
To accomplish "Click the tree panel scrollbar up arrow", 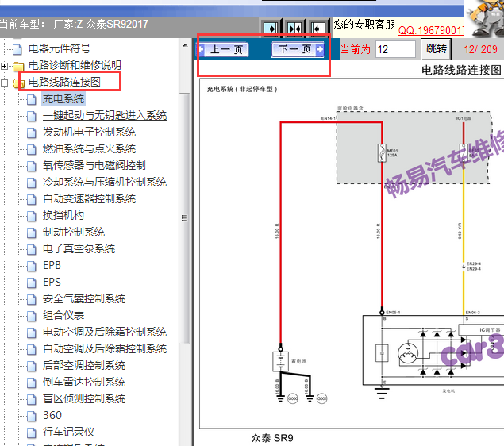I will (x=185, y=45).
